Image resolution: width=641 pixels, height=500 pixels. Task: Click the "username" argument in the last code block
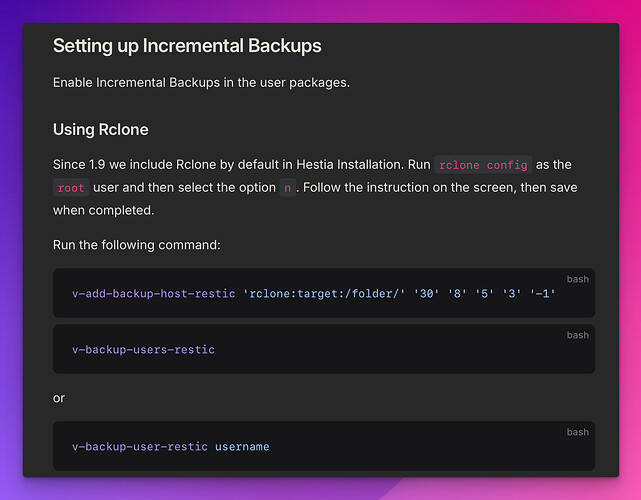tap(242, 446)
